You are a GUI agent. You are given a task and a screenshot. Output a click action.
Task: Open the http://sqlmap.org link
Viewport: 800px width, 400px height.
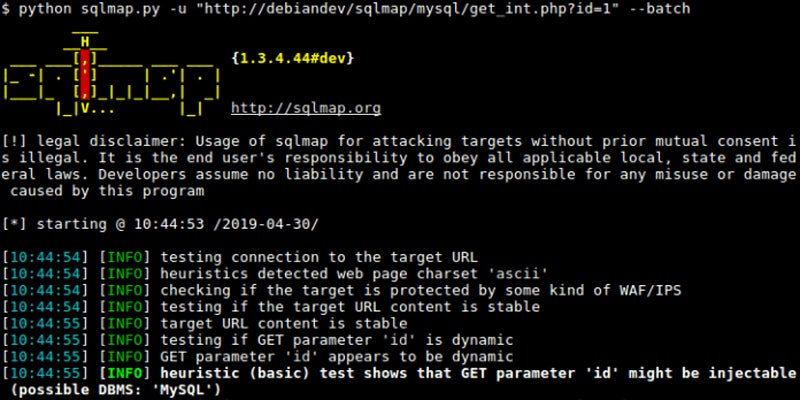(305, 108)
